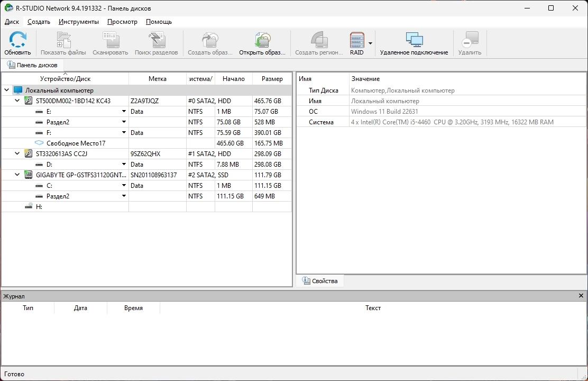Image resolution: width=588 pixels, height=381 pixels.
Task: Collapse the Локальный компьютер tree node
Action: pyautogui.click(x=7, y=90)
